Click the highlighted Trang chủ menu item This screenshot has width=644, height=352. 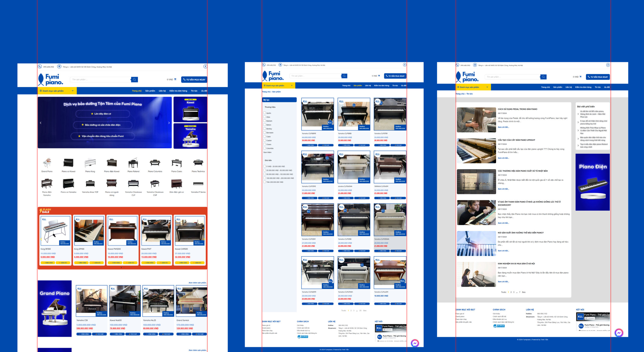137,91
